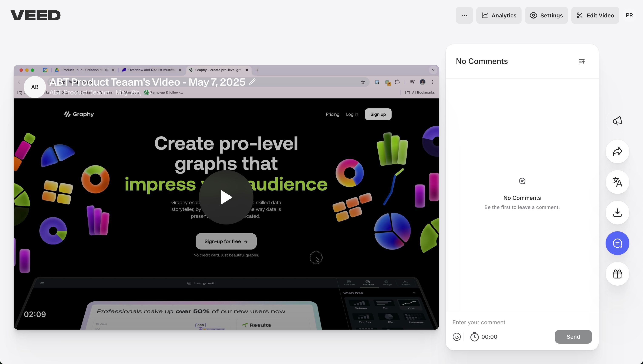
Task: Open the three-dots more options menu
Action: [x=464, y=15]
